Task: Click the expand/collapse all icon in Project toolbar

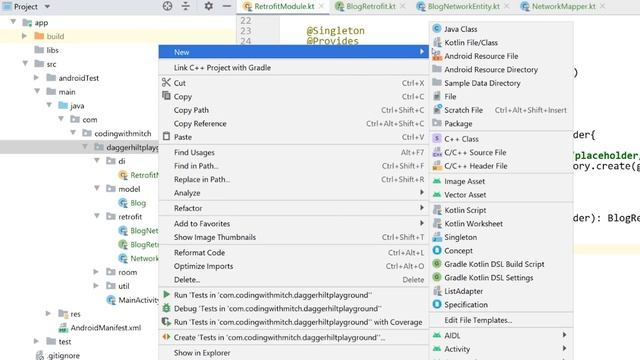Action: tap(186, 6)
